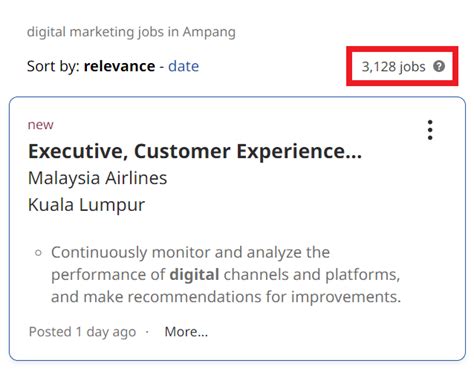
Task: Open the three-dot menu on the job card
Action: click(x=430, y=130)
